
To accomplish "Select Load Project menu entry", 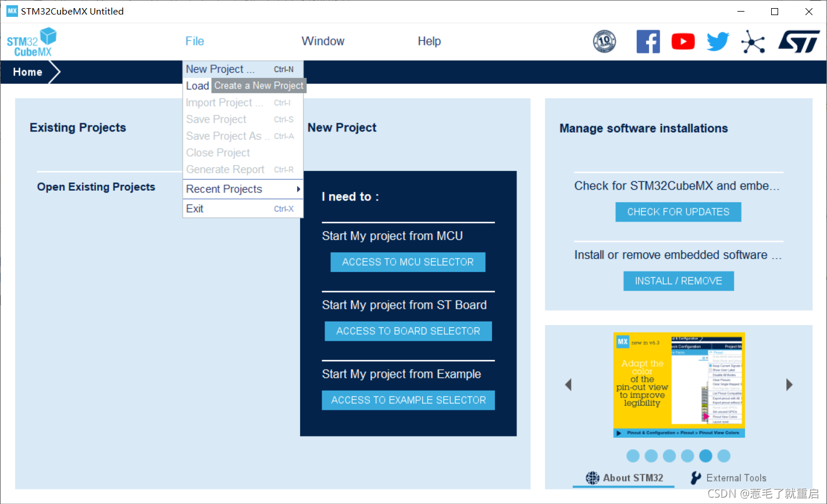I will pos(197,85).
